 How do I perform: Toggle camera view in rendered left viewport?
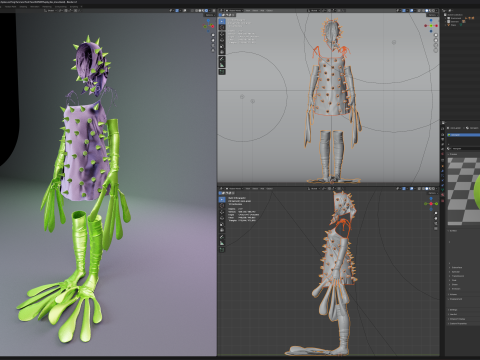tap(213, 45)
